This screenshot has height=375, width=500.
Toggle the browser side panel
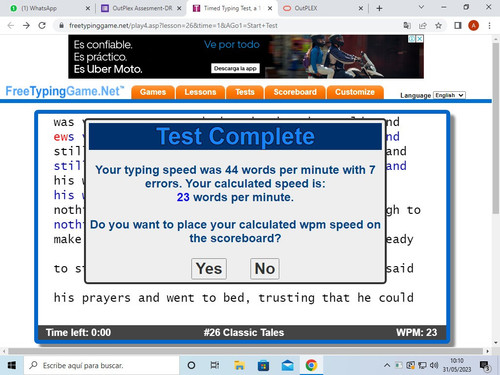tap(458, 26)
